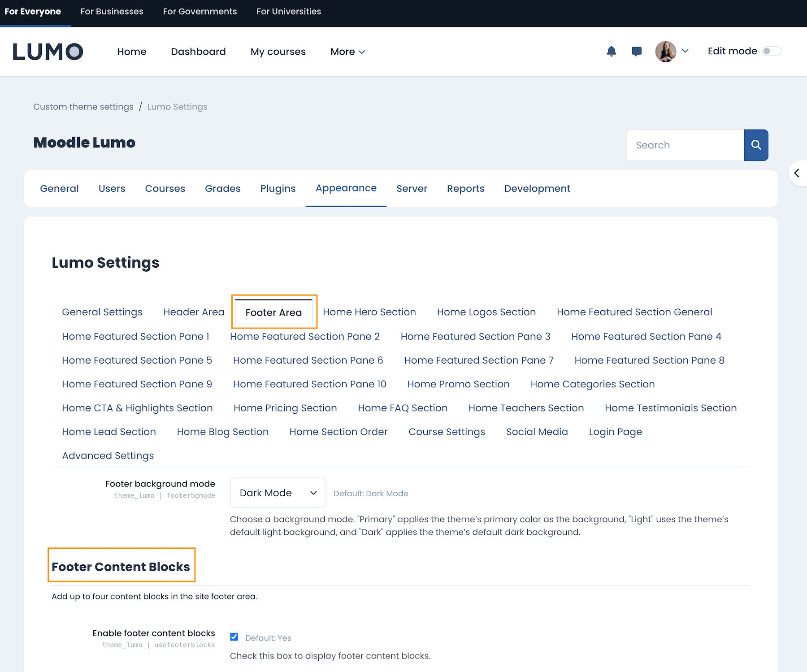Uncheck Enable footer content blocks
The width and height of the screenshot is (807, 672).
point(234,637)
